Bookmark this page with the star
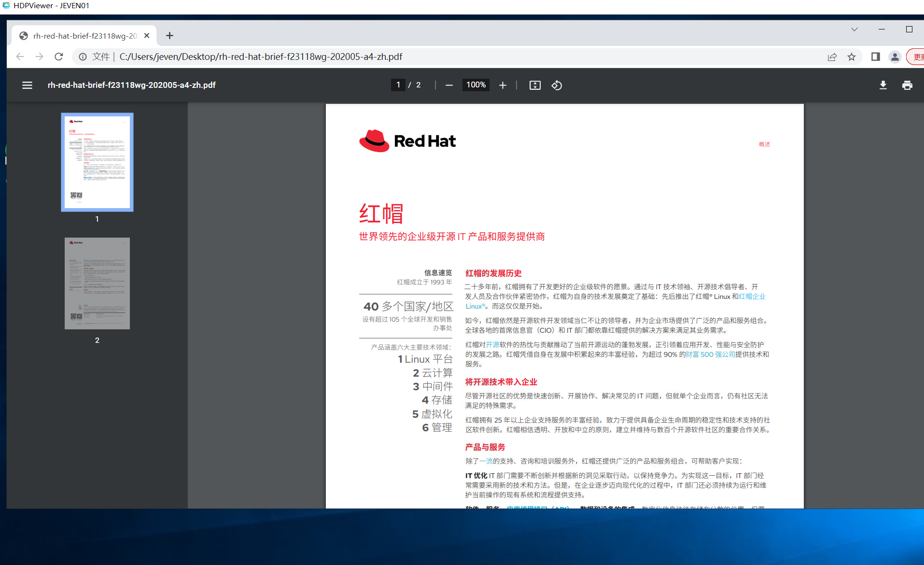Screen dimensions: 924x565 click(x=852, y=56)
